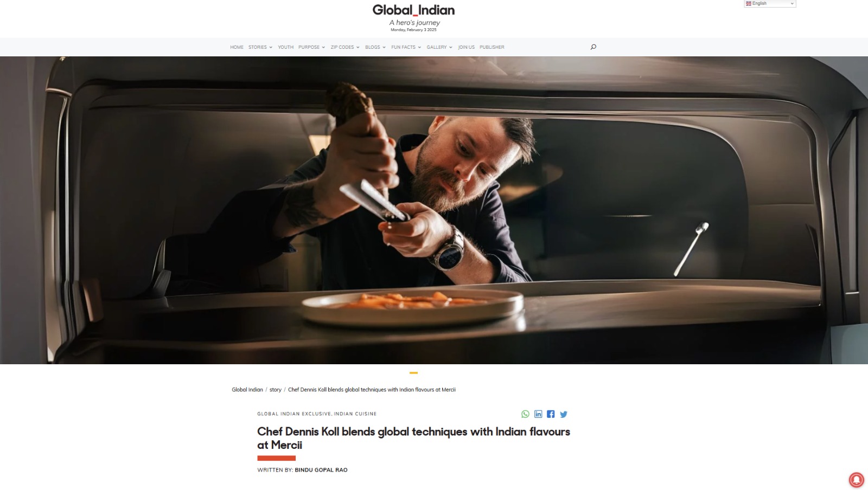Go to the Home menu item
This screenshot has width=868, height=490.
pyautogui.click(x=237, y=47)
